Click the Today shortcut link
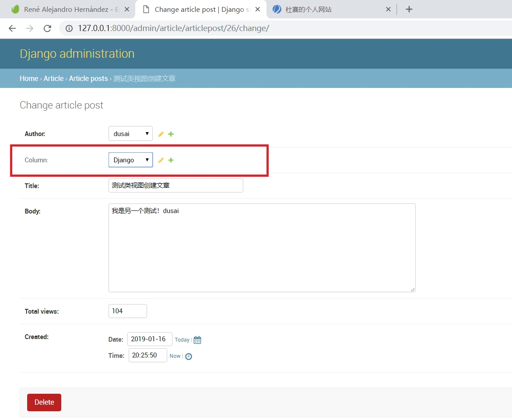The image size is (512, 420). pyautogui.click(x=182, y=340)
